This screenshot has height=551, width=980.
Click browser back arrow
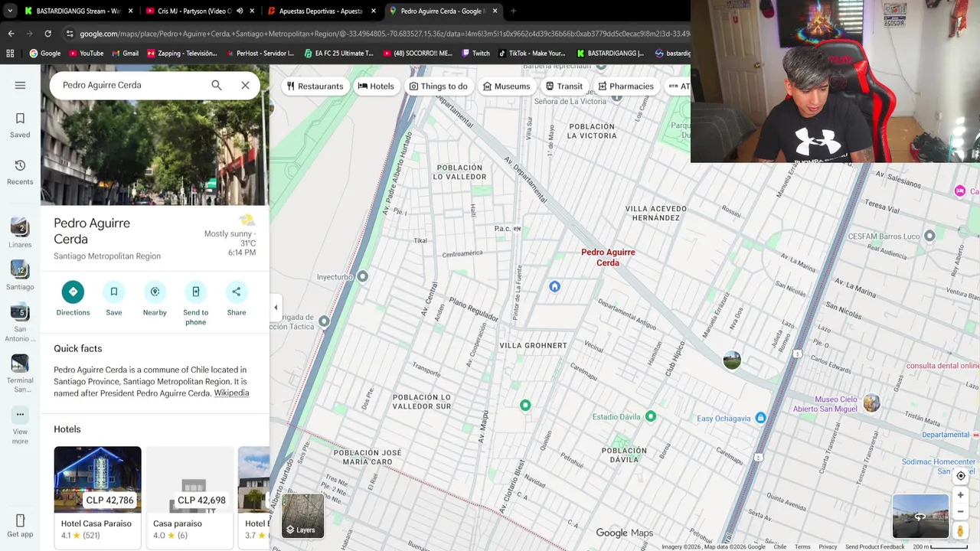tap(11, 34)
